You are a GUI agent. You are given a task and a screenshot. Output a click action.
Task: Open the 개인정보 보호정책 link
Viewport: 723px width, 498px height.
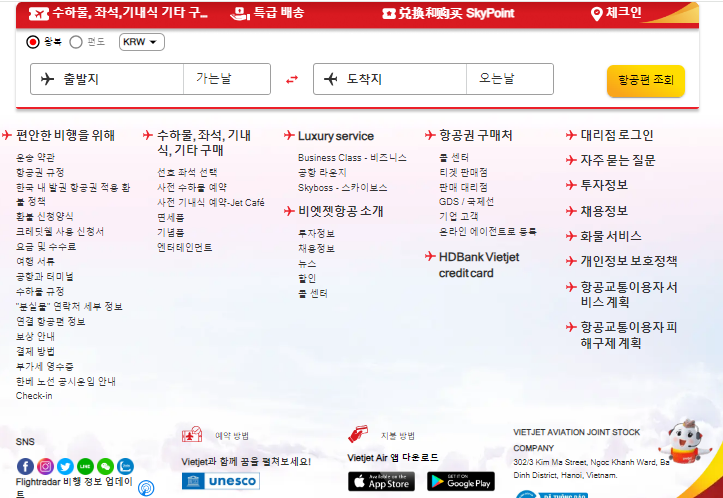click(628, 261)
